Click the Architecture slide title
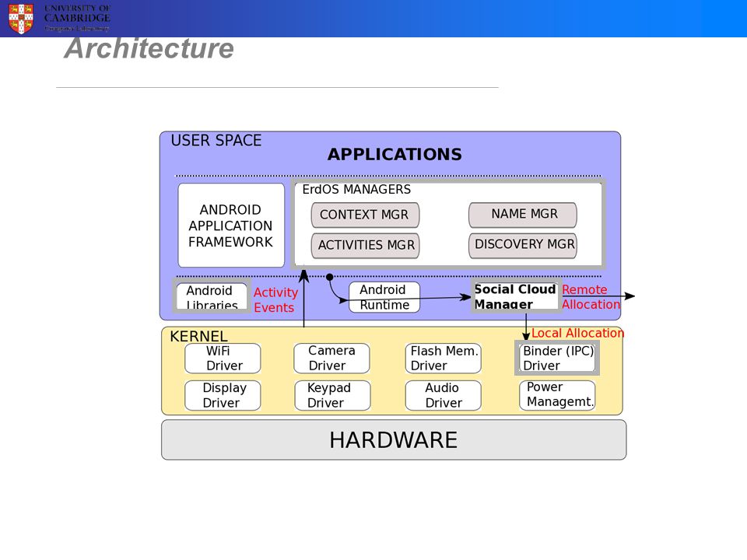This screenshot has height=560, width=747. coord(149,48)
